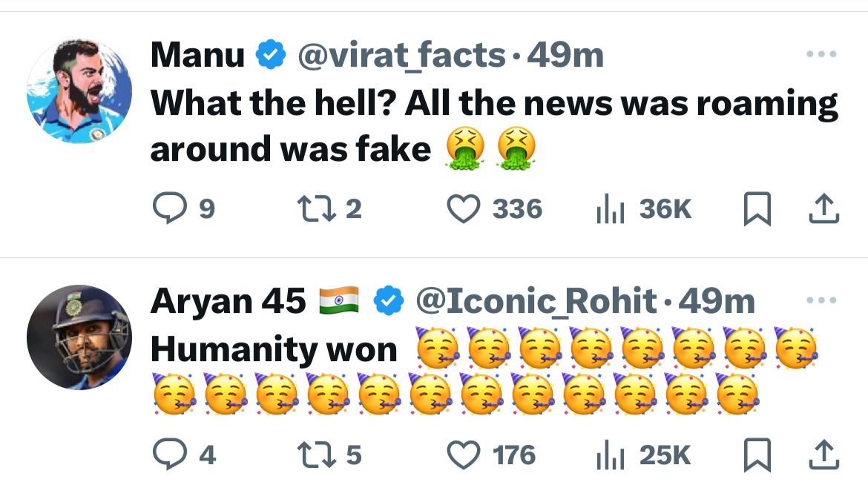Image resolution: width=868 pixels, height=502 pixels.
Task: Share Manu's tweet
Action: (823, 210)
